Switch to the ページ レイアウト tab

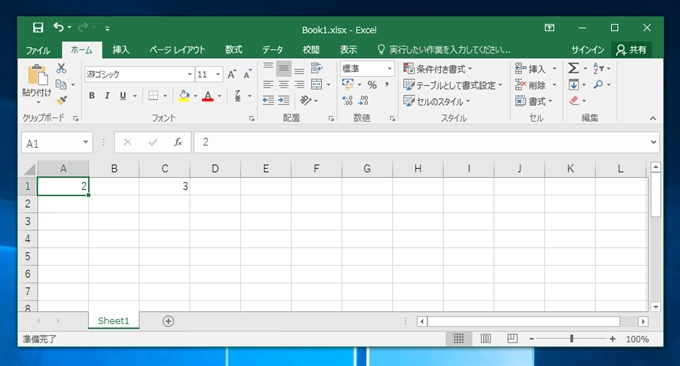pos(177,50)
